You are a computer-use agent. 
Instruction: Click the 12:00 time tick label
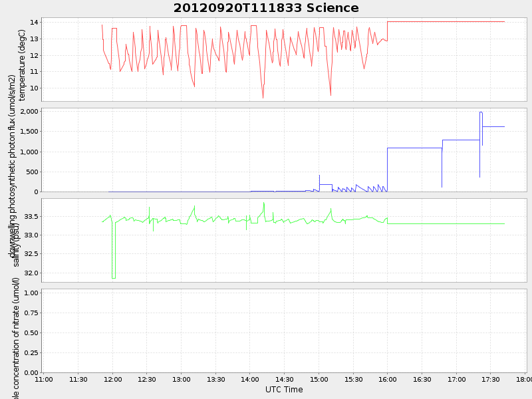pos(112,379)
